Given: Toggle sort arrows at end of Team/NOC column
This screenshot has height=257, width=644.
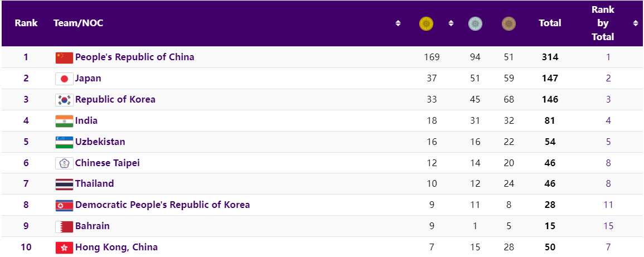Looking at the screenshot, I should click(x=398, y=23).
